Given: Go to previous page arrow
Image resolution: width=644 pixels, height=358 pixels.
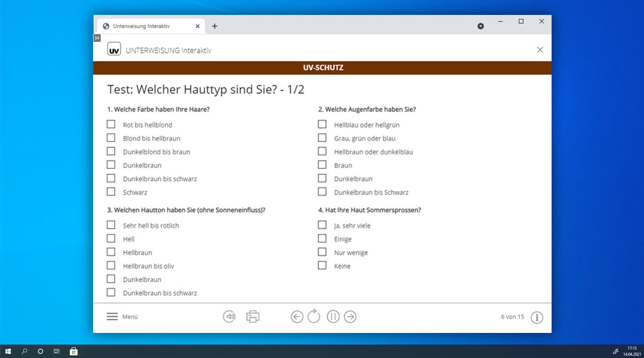Looking at the screenshot, I should 297,316.
